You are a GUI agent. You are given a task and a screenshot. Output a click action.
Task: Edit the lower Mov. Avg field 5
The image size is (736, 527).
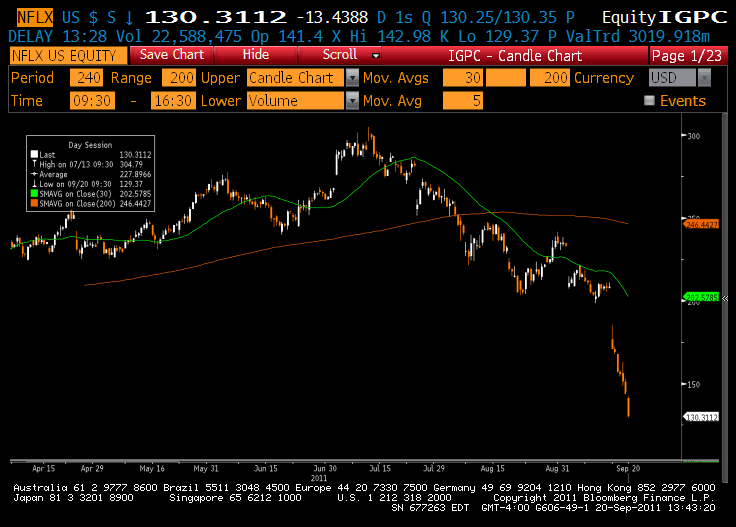[x=462, y=101]
